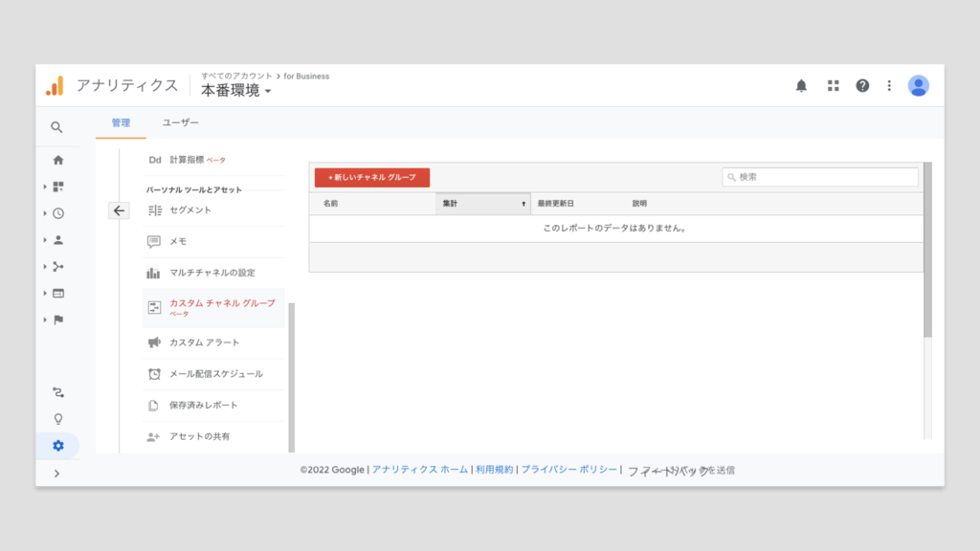Click the back arrow button in admin column
Viewport: 980px width, 551px height.
click(119, 211)
